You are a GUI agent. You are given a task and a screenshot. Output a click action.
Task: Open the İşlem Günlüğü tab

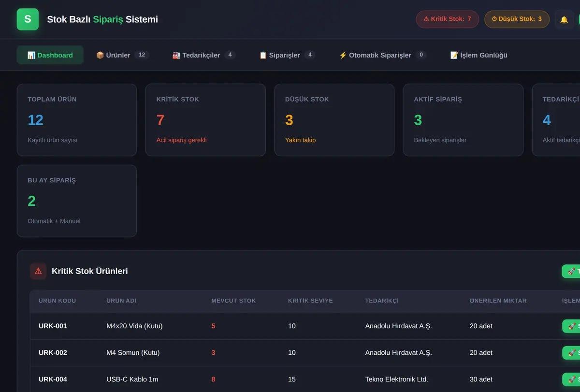[x=479, y=55]
